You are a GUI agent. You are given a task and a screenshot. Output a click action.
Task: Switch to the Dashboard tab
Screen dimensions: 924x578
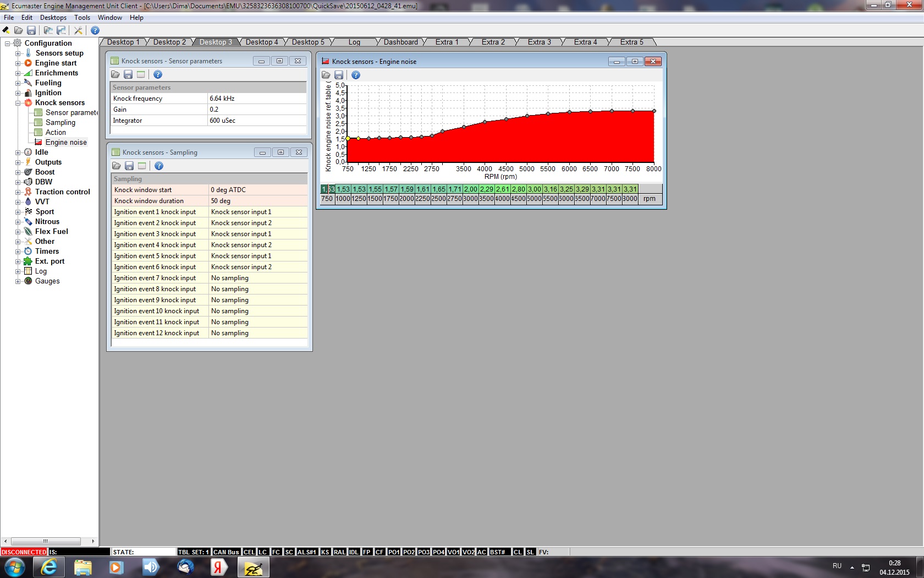pyautogui.click(x=400, y=42)
